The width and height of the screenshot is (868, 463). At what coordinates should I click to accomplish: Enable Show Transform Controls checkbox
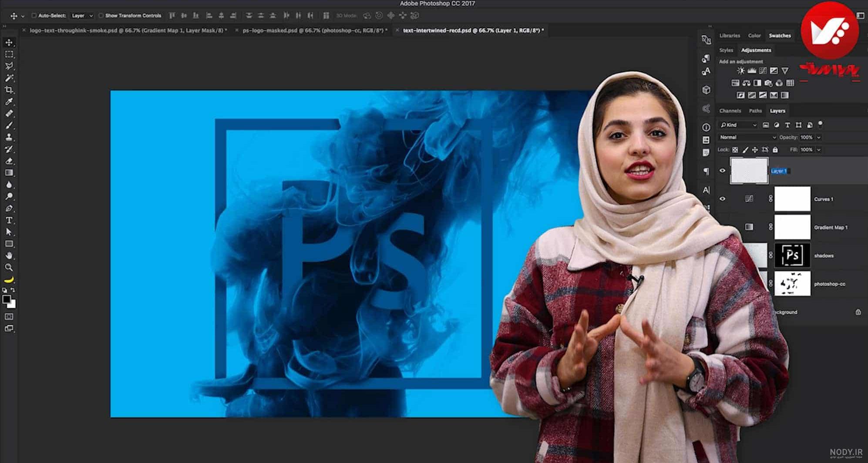click(101, 16)
